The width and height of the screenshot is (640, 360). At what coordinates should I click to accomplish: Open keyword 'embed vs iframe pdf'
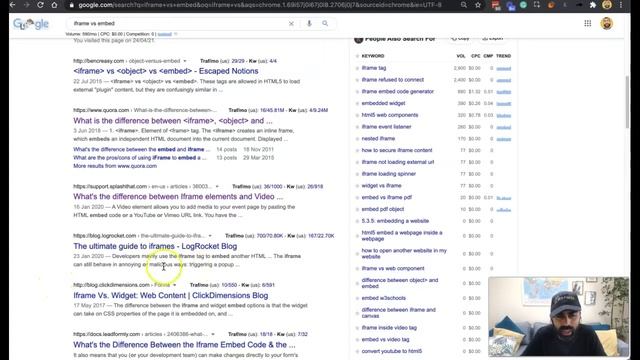click(x=387, y=198)
